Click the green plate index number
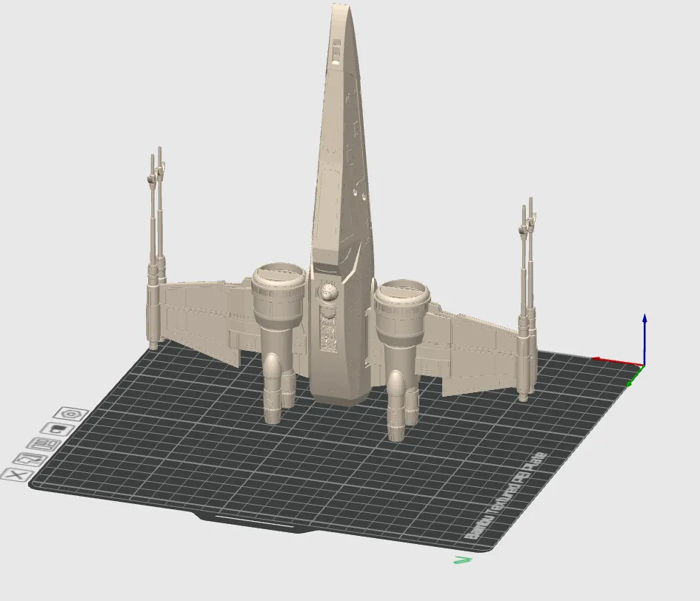The width and height of the screenshot is (700, 601). tap(462, 560)
